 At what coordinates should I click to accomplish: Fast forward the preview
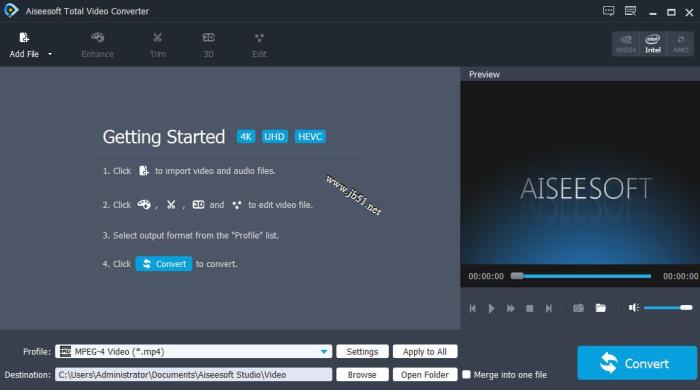[511, 308]
